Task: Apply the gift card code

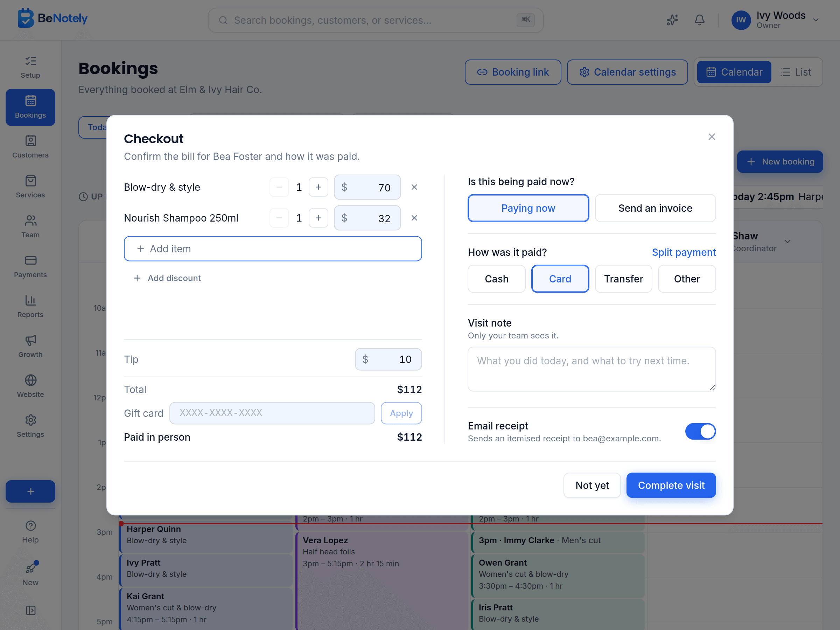Action: (x=401, y=413)
